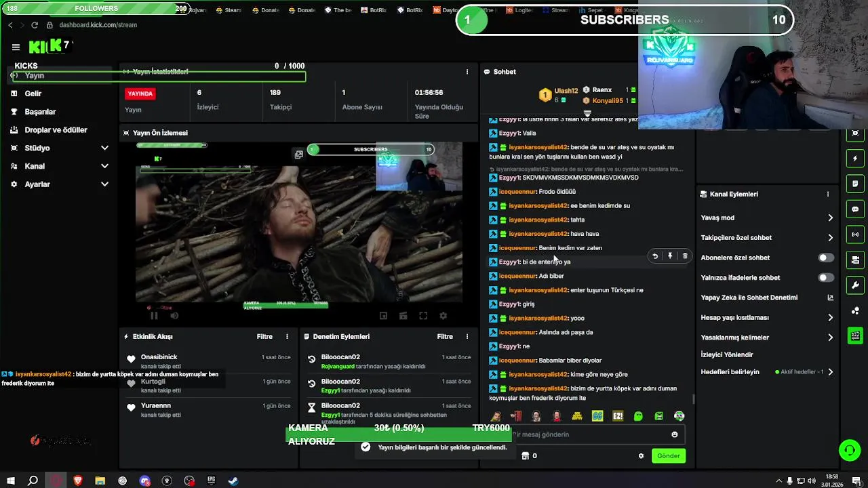Delete the hovered chat message with trash icon
Viewport: 868px width, 488px height.
685,256
